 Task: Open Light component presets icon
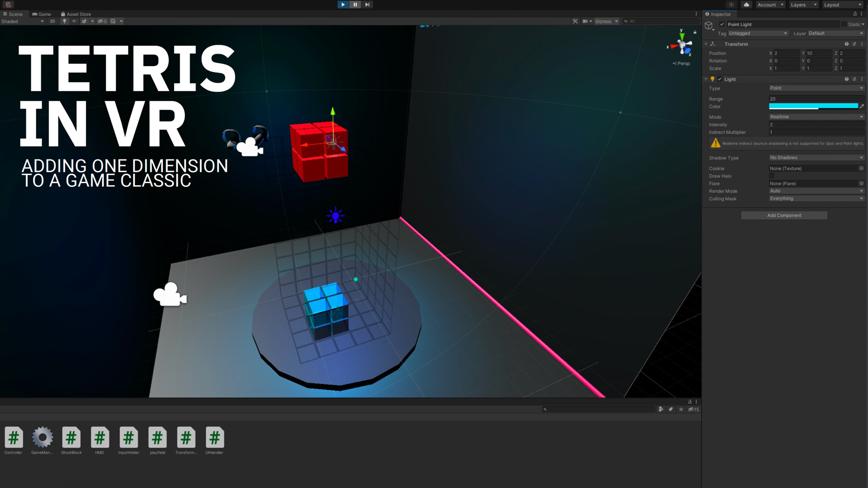tap(855, 79)
